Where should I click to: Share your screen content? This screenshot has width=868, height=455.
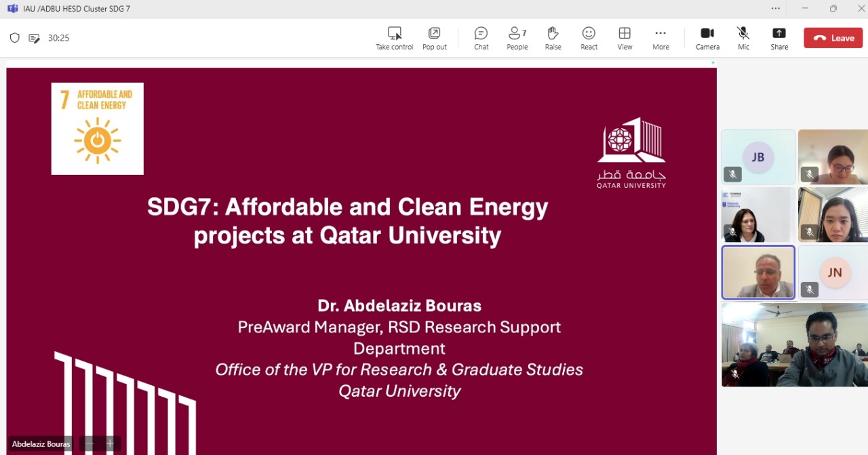(x=779, y=38)
